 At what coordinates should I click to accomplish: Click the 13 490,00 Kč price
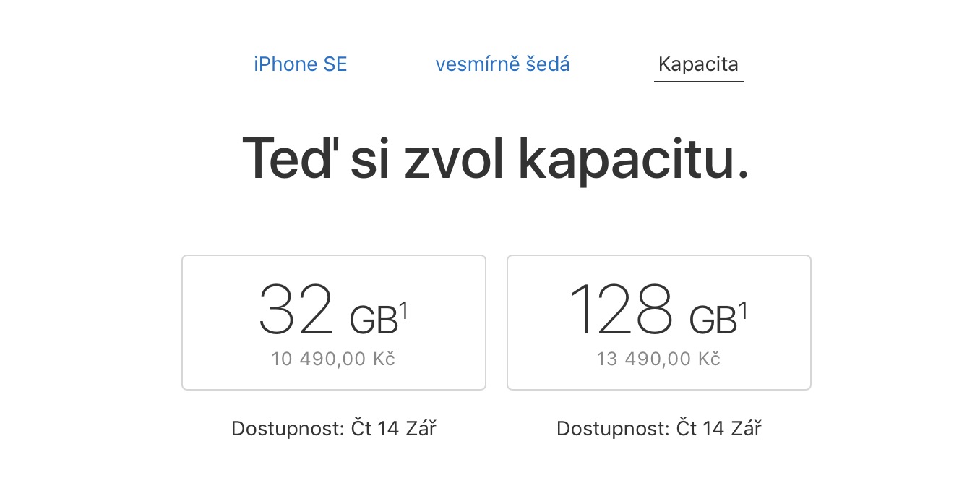(658, 359)
